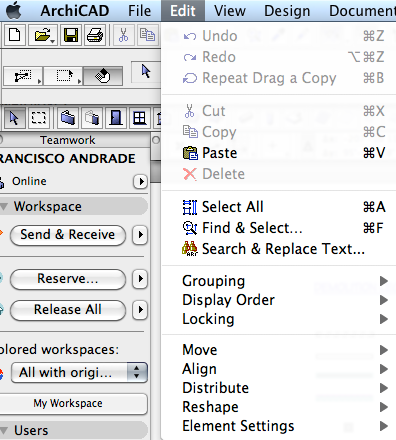Open the Reserve options arrow

coord(140,279)
